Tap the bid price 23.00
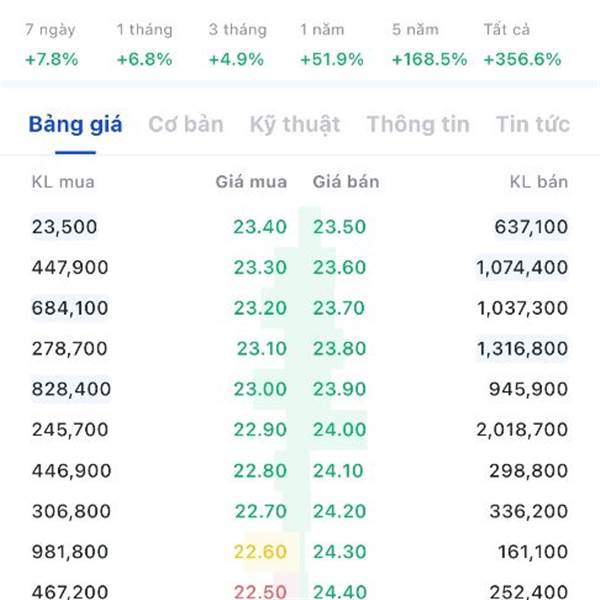 coord(260,389)
